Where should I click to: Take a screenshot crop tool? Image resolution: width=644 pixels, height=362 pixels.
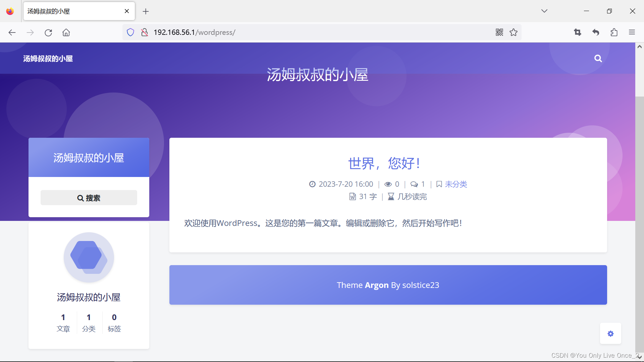click(578, 32)
